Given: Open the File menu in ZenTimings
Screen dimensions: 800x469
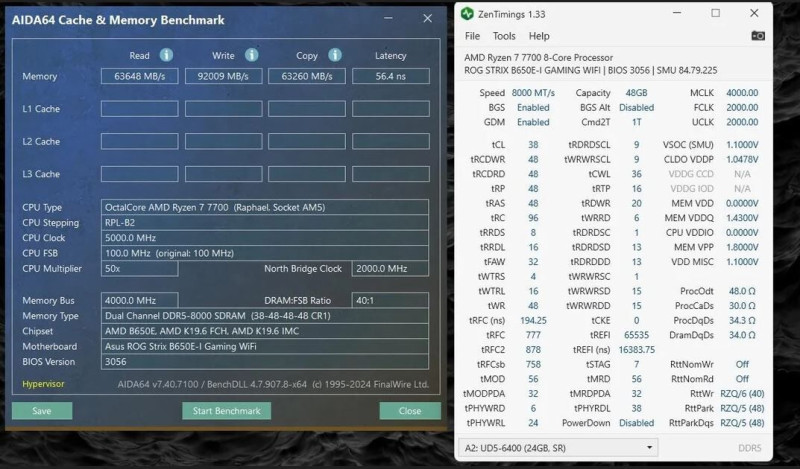Looking at the screenshot, I should tap(472, 36).
